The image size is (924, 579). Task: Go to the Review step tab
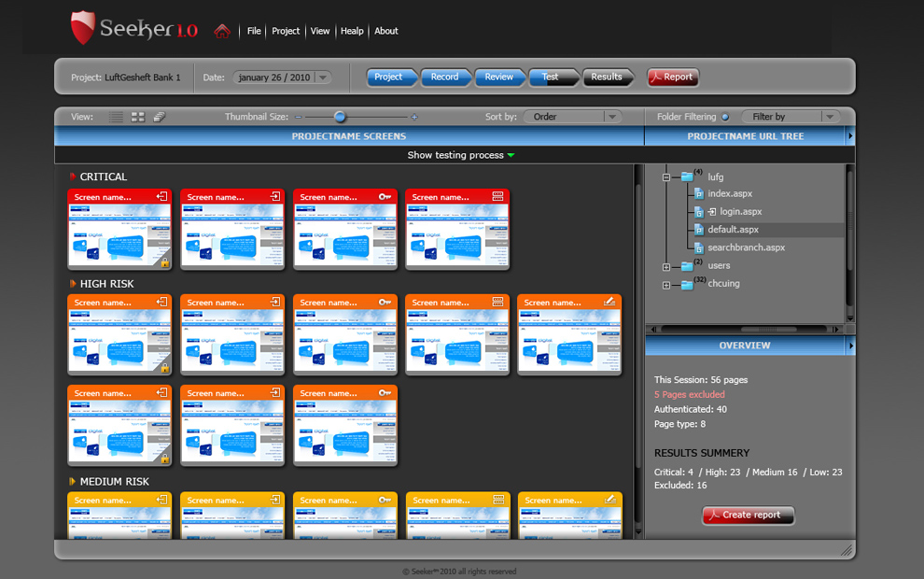click(x=498, y=78)
